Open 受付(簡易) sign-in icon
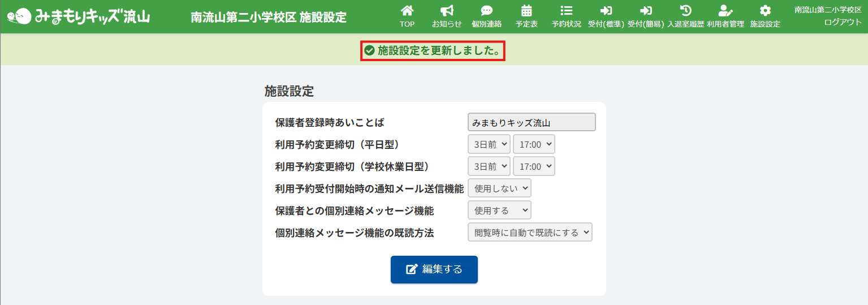868x305 pixels. pos(645,11)
